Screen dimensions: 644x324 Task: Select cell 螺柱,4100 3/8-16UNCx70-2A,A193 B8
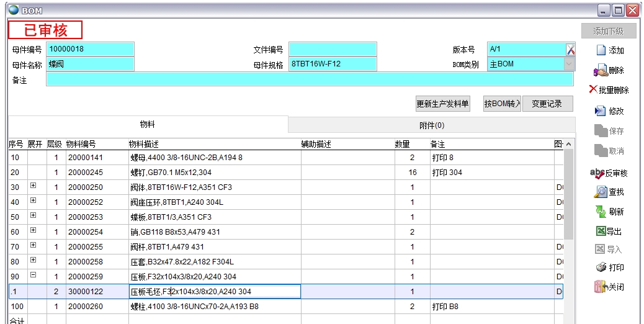[215, 307]
